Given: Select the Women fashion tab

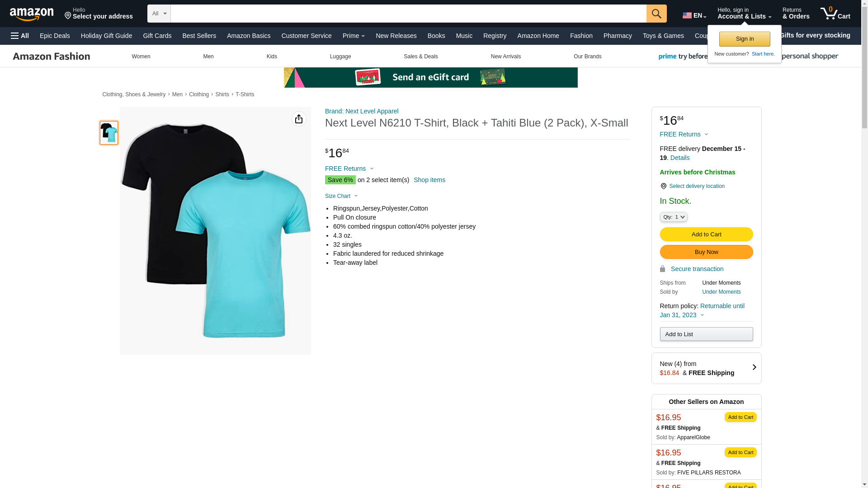Looking at the screenshot, I should point(141,56).
